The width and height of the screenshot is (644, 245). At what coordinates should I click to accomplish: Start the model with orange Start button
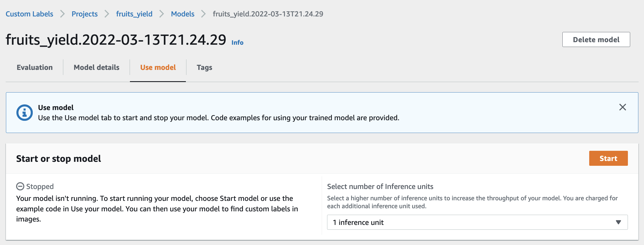coord(608,158)
